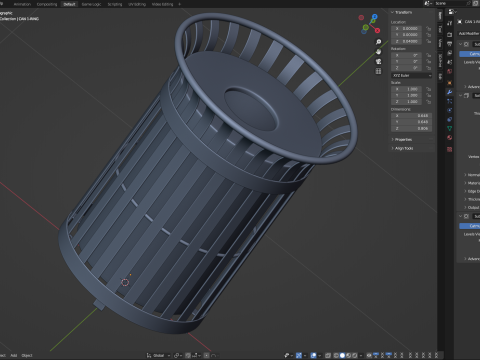
Task: Select Rendered viewport shading mode
Action: [x=355, y=355]
